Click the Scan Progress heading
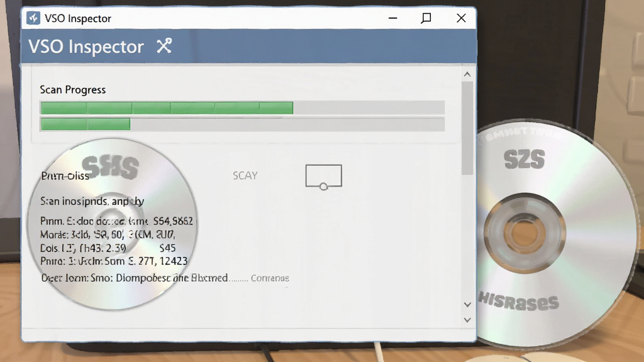 (x=73, y=90)
